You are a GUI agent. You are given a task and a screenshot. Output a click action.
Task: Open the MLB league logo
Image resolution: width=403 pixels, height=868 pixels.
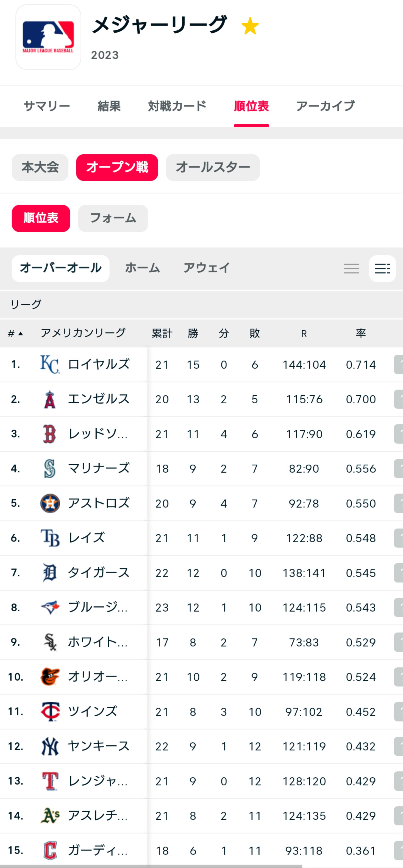pos(48,37)
